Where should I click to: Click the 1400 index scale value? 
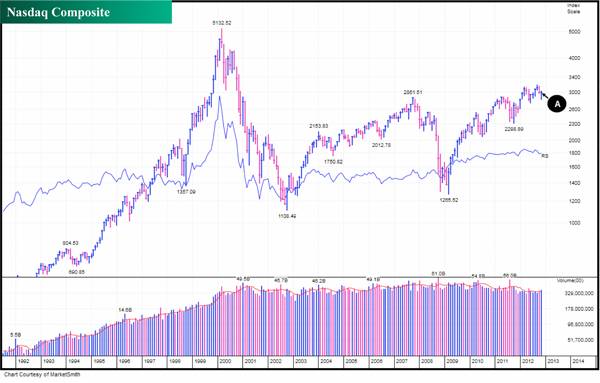click(574, 183)
